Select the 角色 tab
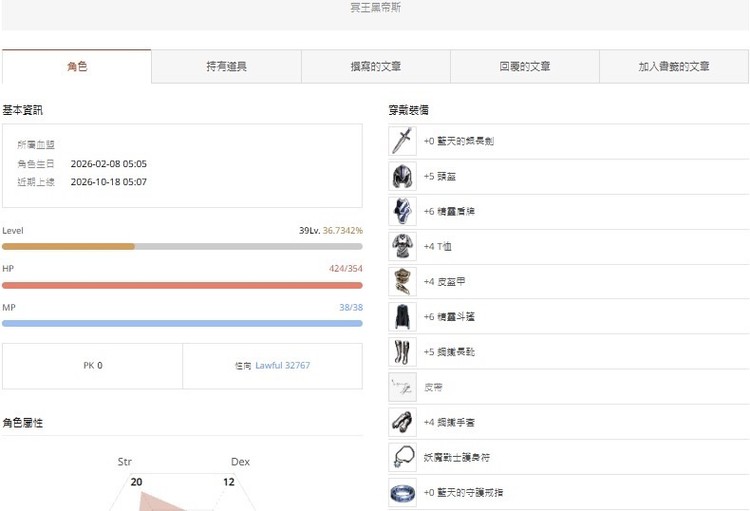Screen dimensions: 750x511 point(77,67)
